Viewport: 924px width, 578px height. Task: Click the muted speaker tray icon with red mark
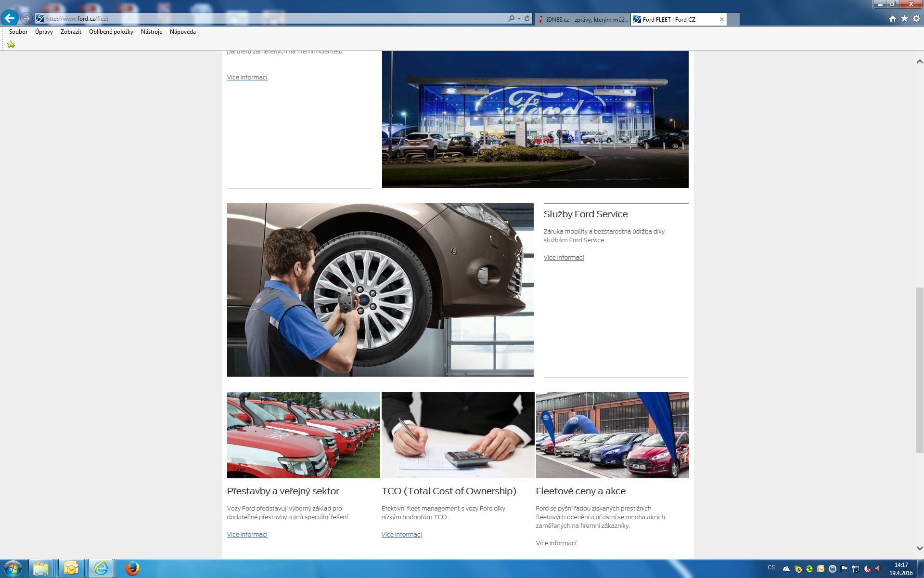point(867,569)
